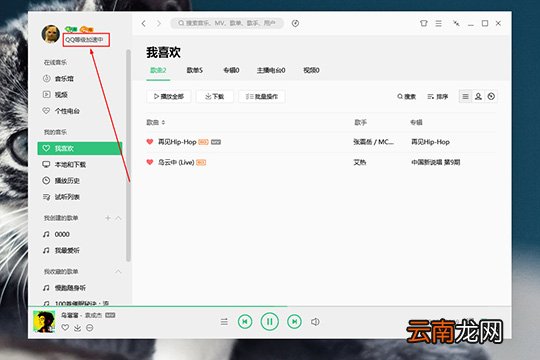540x360 pixels.
Task: Open the main menu hamburger icon
Action: point(438,23)
